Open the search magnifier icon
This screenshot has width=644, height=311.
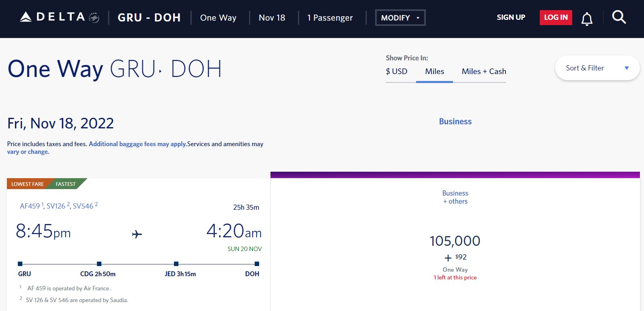pyautogui.click(x=619, y=17)
